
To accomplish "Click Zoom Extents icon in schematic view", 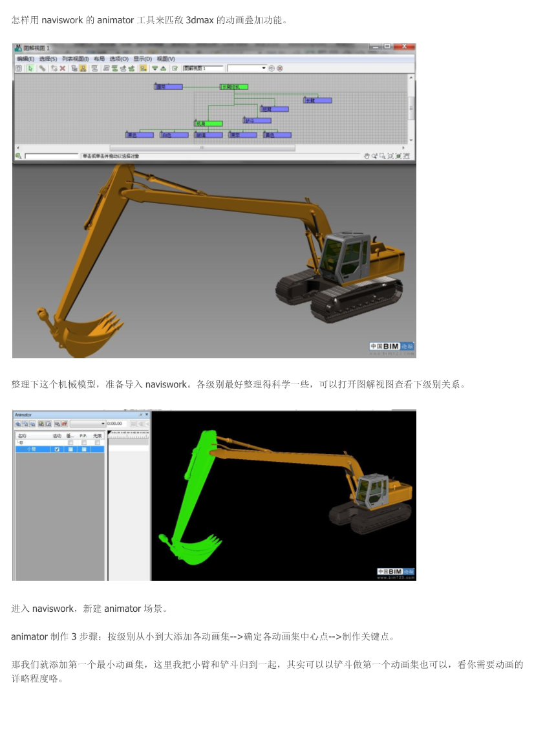I will (x=390, y=157).
